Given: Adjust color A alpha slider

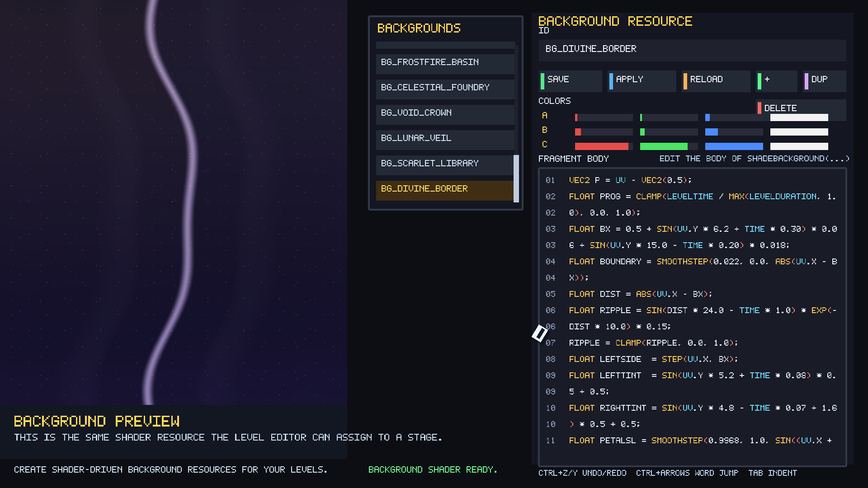Looking at the screenshot, I should click(x=799, y=117).
